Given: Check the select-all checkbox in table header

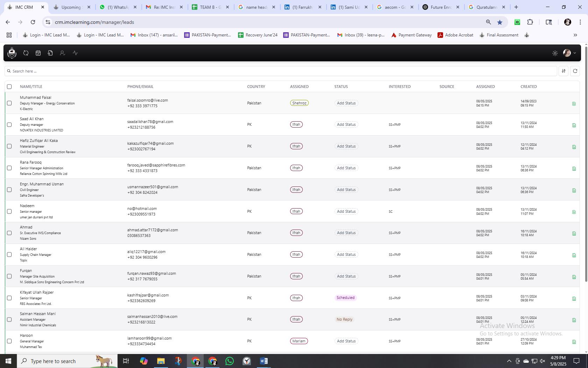Looking at the screenshot, I should [x=9, y=87].
